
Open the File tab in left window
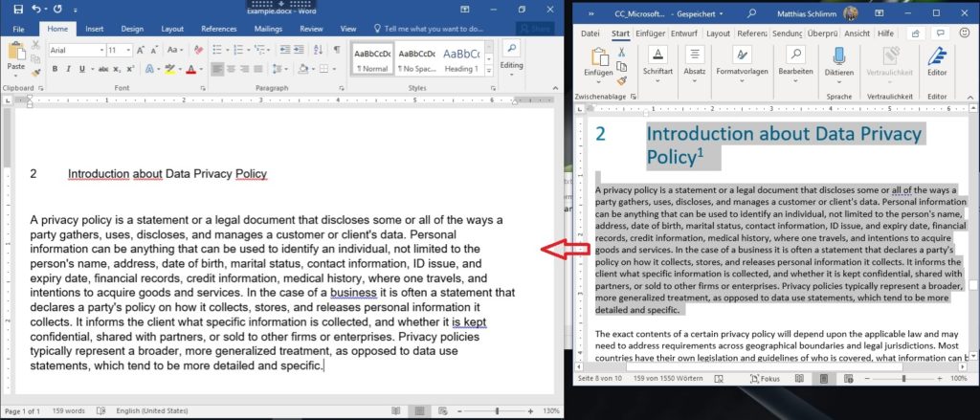tap(19, 29)
